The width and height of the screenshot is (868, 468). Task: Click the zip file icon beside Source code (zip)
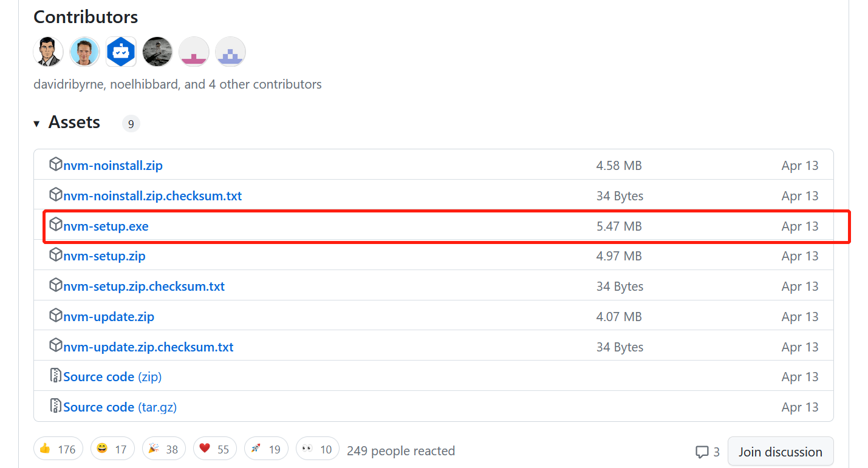(x=55, y=376)
